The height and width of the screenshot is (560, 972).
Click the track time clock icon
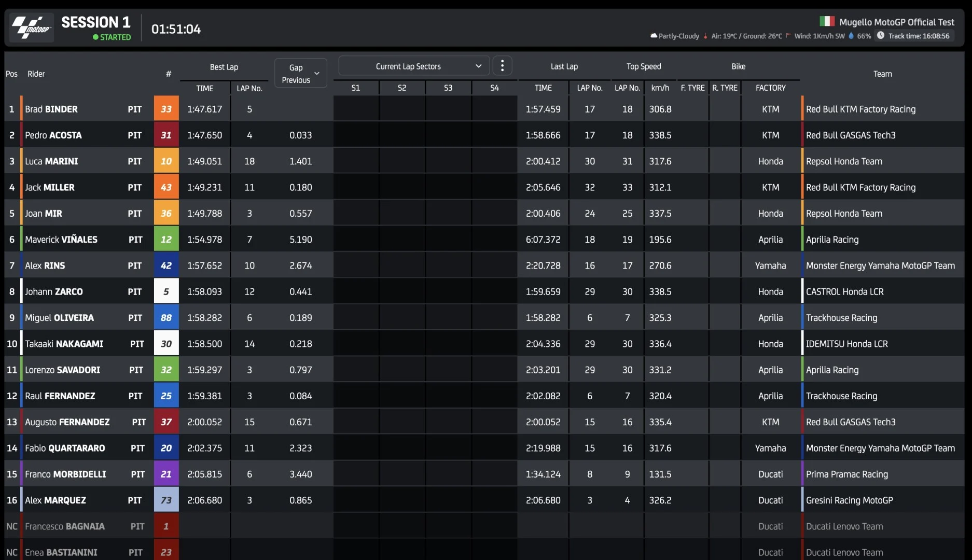click(881, 36)
